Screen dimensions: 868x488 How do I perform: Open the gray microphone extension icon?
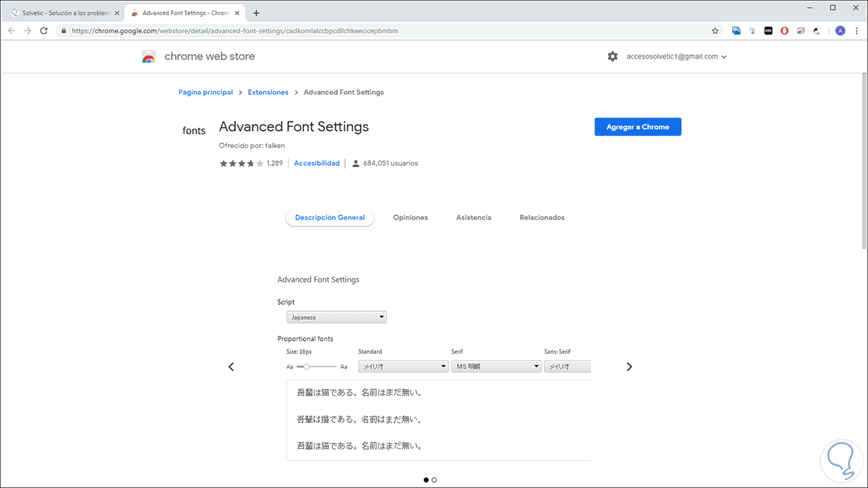point(752,31)
